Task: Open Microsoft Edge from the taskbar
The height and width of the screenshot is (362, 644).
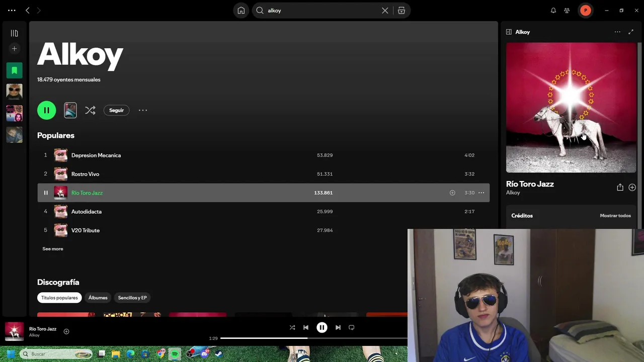Action: [x=130, y=354]
